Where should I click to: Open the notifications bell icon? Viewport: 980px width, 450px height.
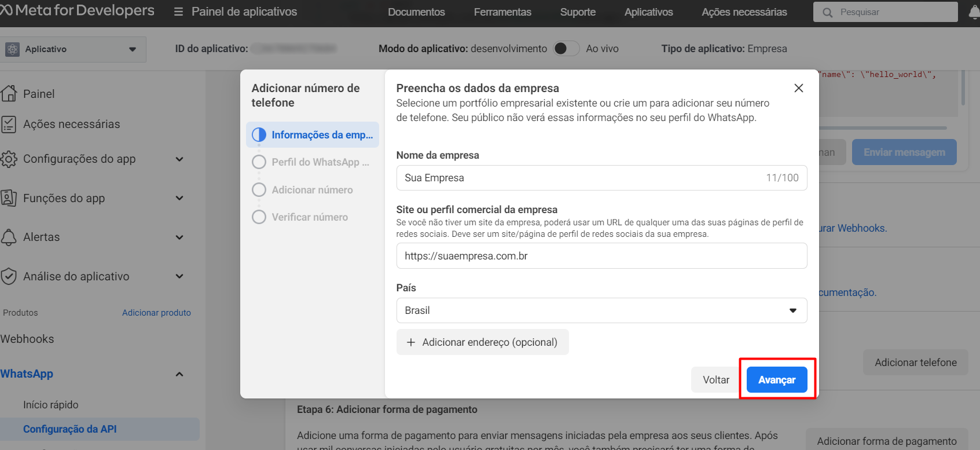tap(974, 12)
